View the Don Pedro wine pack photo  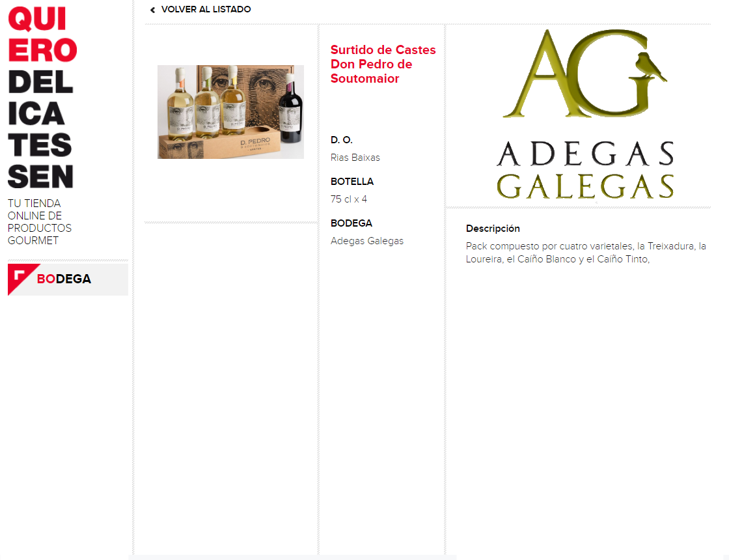click(230, 111)
